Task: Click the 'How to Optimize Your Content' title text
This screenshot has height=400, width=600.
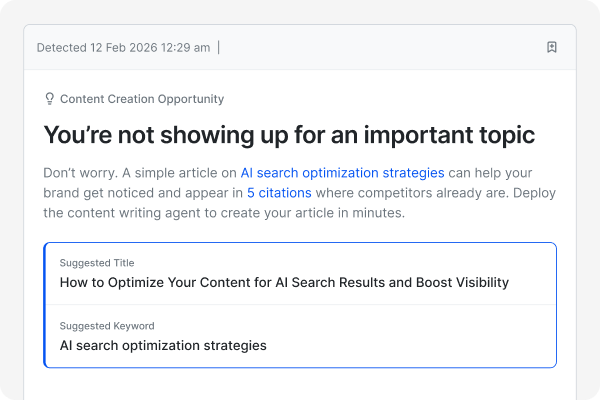Action: point(284,282)
